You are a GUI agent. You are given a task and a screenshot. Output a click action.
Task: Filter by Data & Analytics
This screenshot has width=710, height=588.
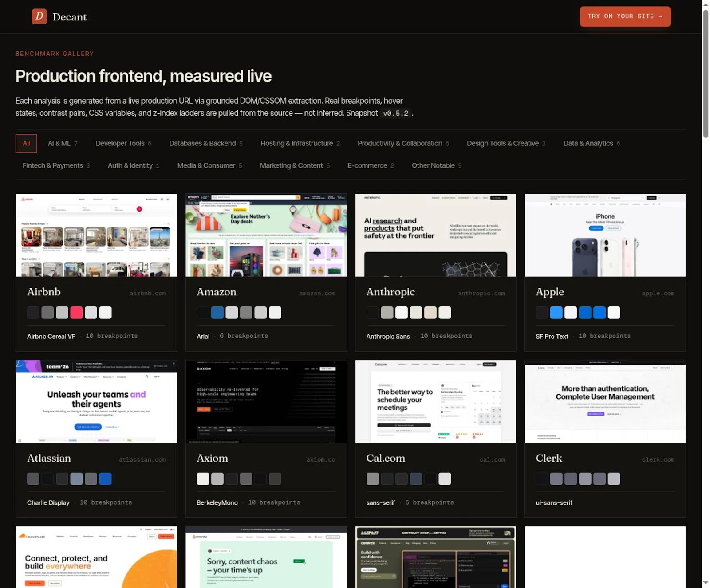[x=592, y=143]
